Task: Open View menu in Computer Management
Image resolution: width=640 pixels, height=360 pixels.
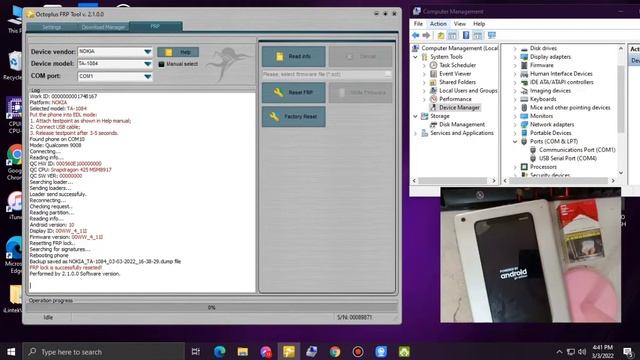Action: click(x=460, y=24)
